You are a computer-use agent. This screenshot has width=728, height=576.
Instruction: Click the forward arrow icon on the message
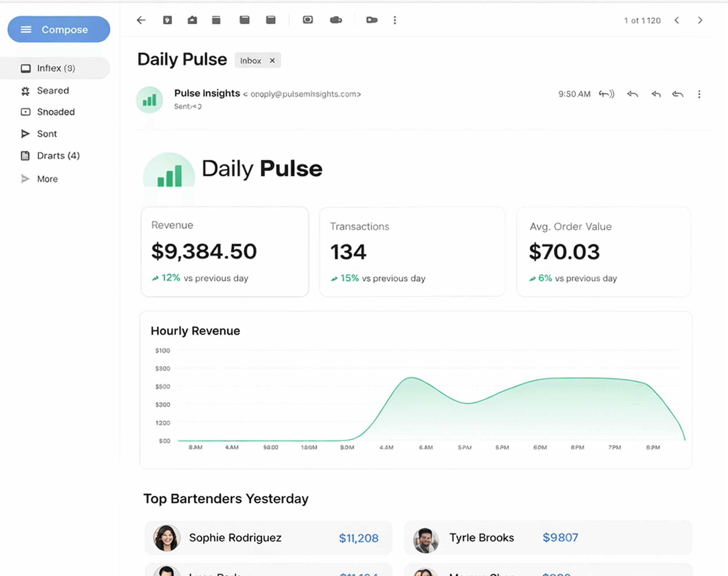tap(678, 94)
